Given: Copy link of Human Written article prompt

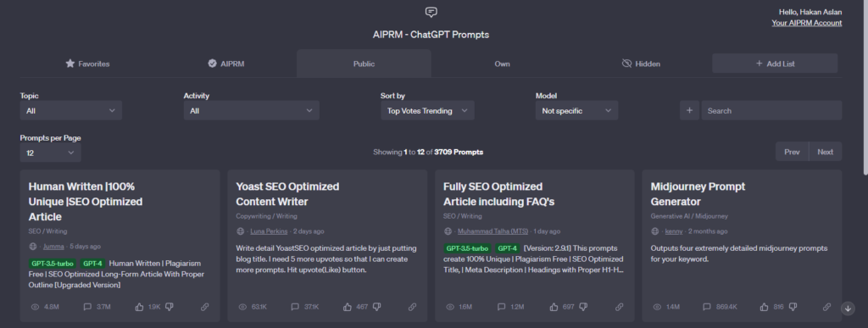Looking at the screenshot, I should point(205,307).
